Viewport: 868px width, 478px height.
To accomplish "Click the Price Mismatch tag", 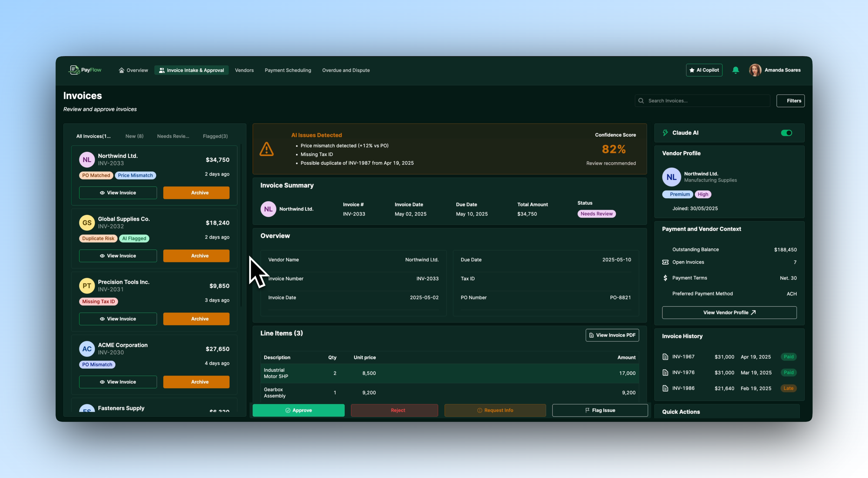I will pos(135,176).
